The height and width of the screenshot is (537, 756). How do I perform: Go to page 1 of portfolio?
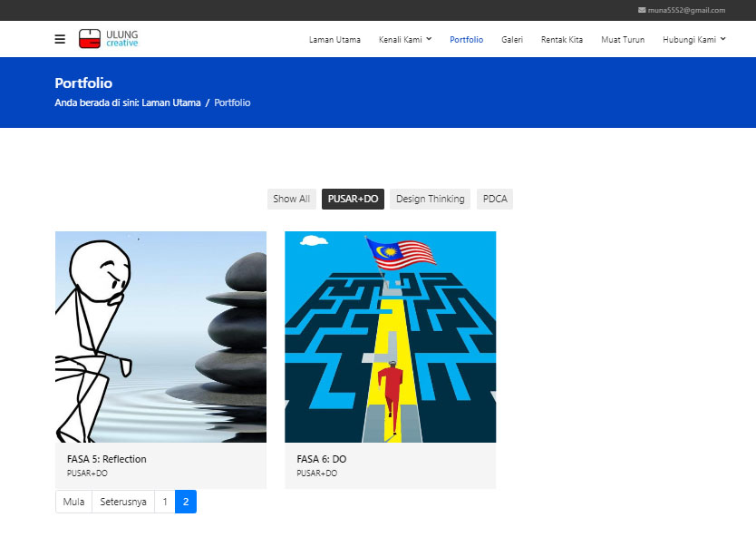pos(164,502)
